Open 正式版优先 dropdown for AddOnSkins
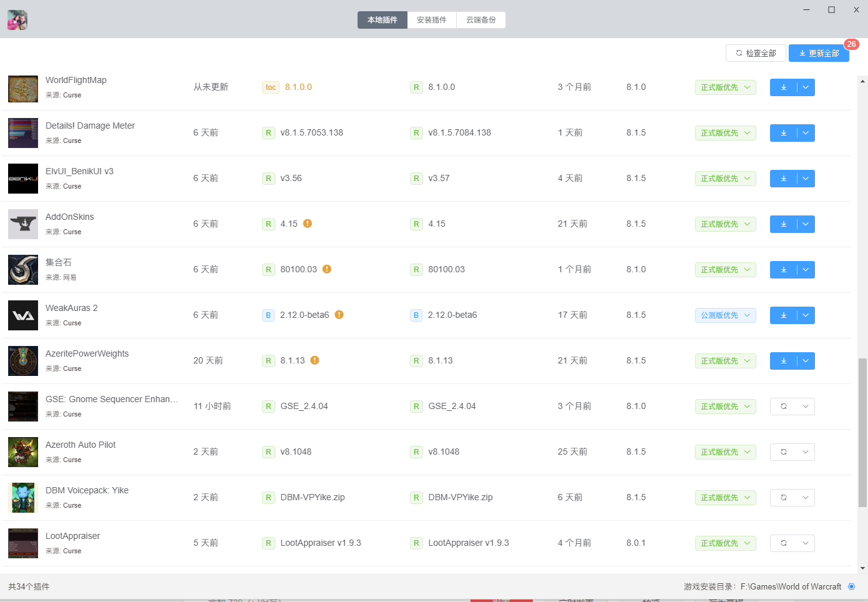Screen dimensions: 868x602 (726, 224)
